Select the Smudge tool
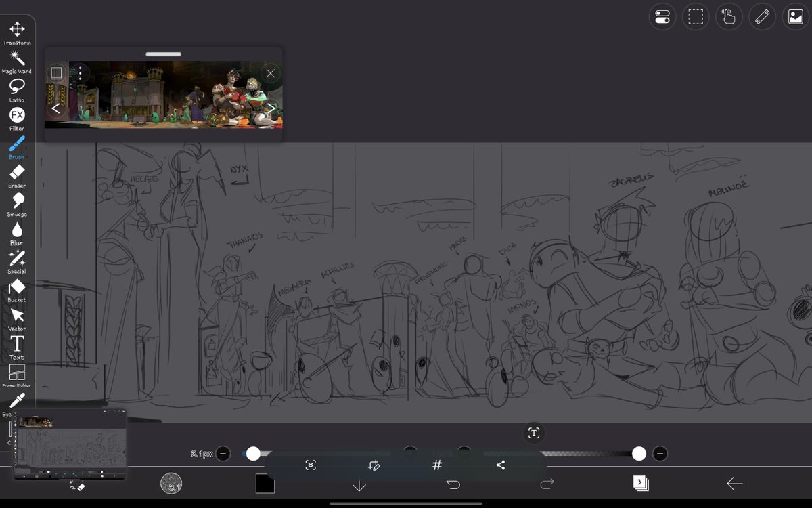This screenshot has height=508, width=812. [17, 205]
